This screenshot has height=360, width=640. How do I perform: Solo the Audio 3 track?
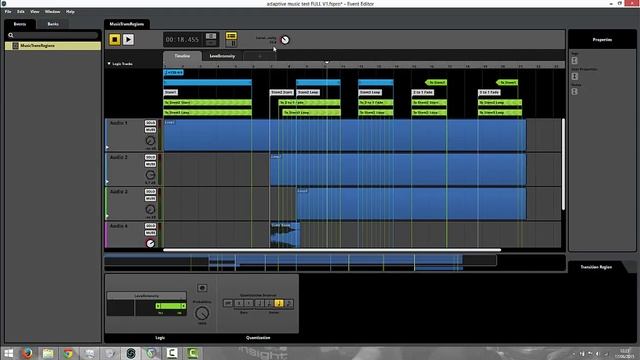coord(150,191)
